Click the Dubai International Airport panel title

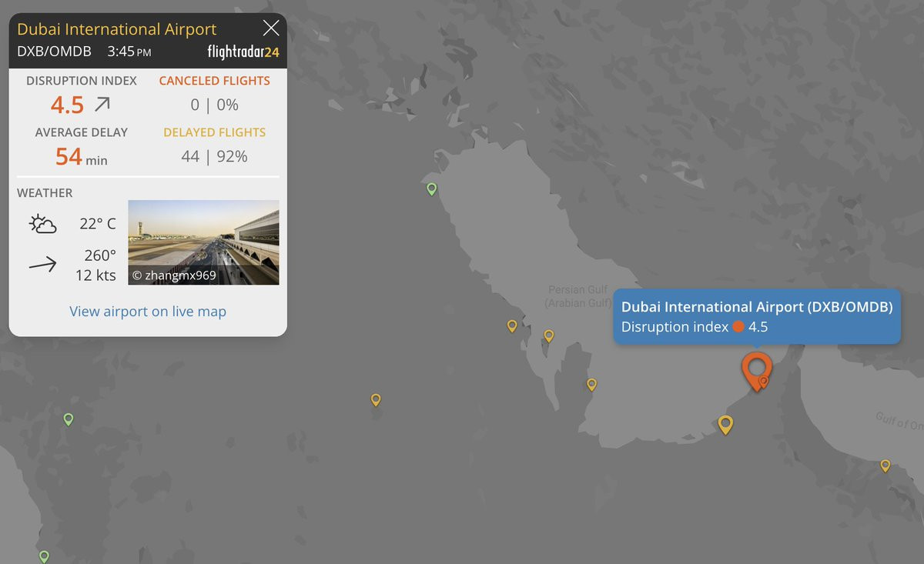tap(117, 29)
